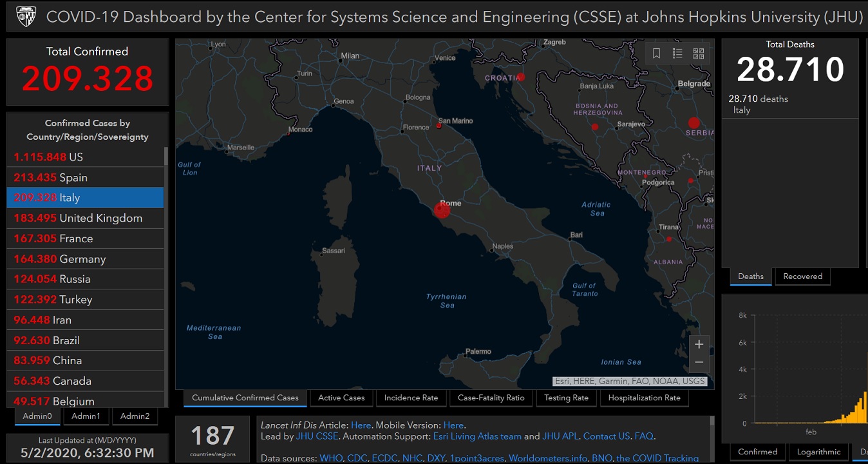Image resolution: width=868 pixels, height=464 pixels.
Task: Select the Admin1 level tab
Action: (x=86, y=416)
